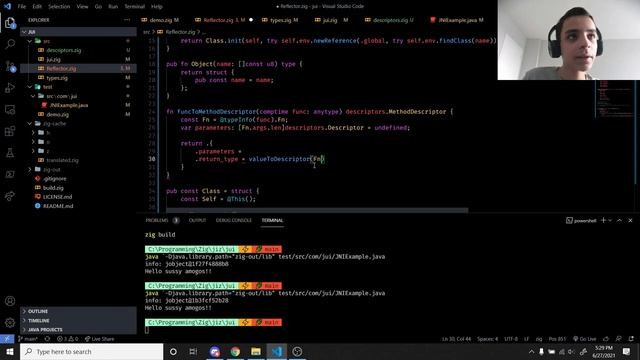This screenshot has width=640, height=360.
Task: Click Live Share in status bar
Action: pyautogui.click(x=100, y=339)
